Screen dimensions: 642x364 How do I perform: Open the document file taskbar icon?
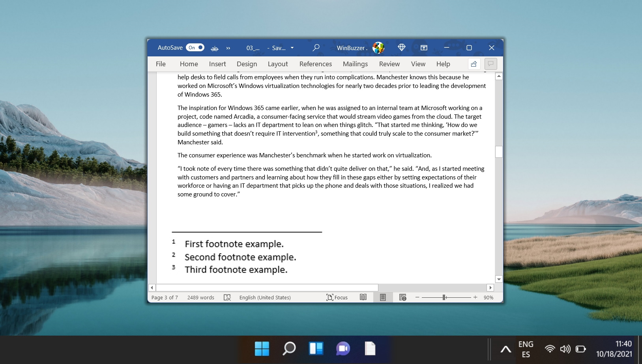click(x=370, y=349)
